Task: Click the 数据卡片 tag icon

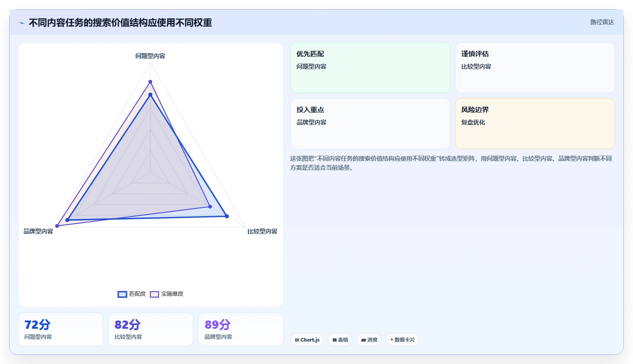Action: [x=392, y=340]
